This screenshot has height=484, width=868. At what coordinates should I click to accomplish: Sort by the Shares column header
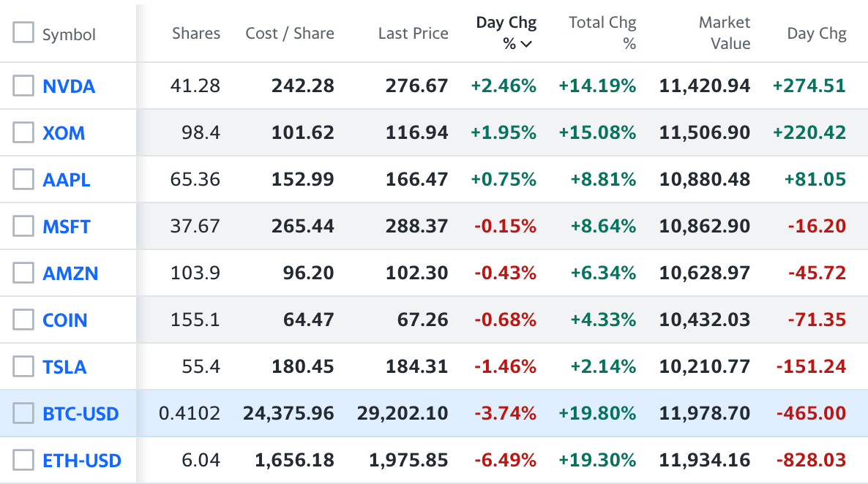coord(196,34)
